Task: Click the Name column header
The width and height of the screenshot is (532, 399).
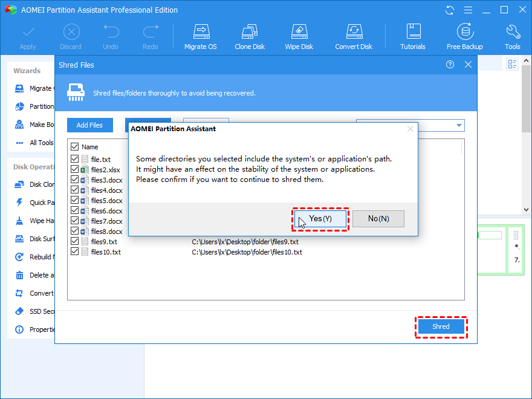Action: [x=90, y=147]
